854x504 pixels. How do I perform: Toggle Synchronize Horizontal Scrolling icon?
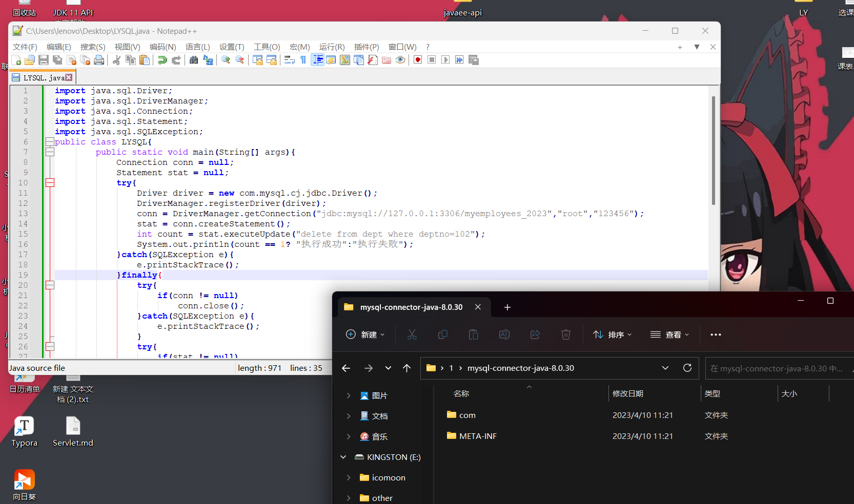pyautogui.click(x=271, y=60)
